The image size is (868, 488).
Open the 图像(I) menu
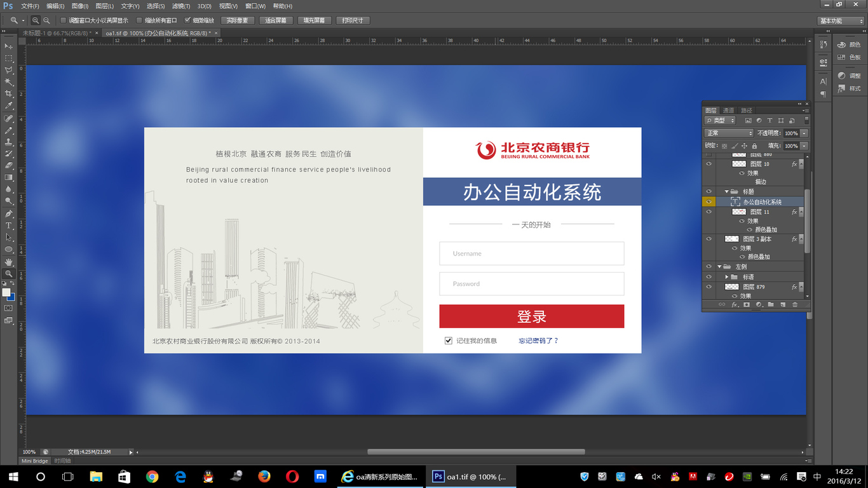[x=79, y=6]
